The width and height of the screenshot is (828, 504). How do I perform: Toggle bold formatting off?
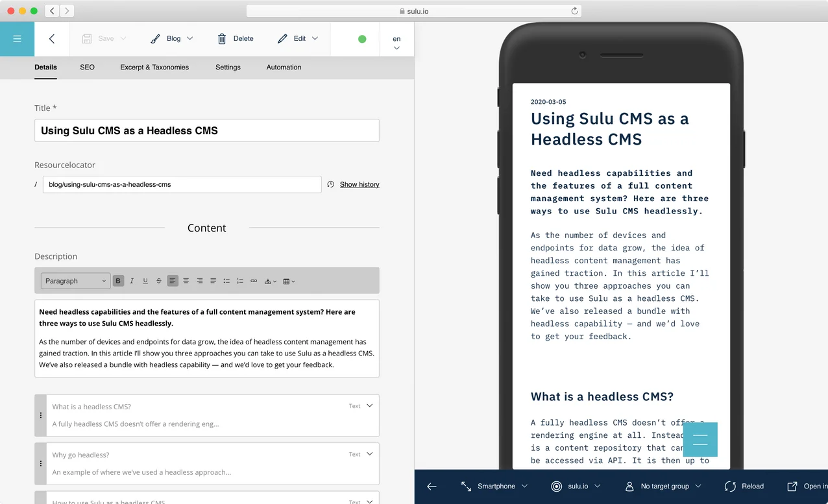point(118,280)
